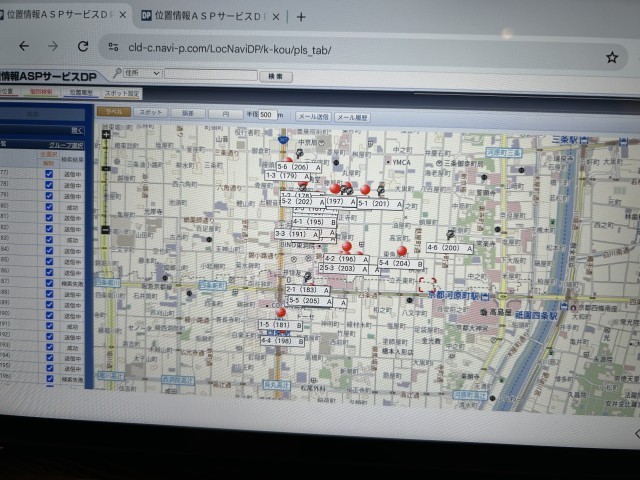
Task: Zoom in the map with plus icon
Action: tap(106, 134)
